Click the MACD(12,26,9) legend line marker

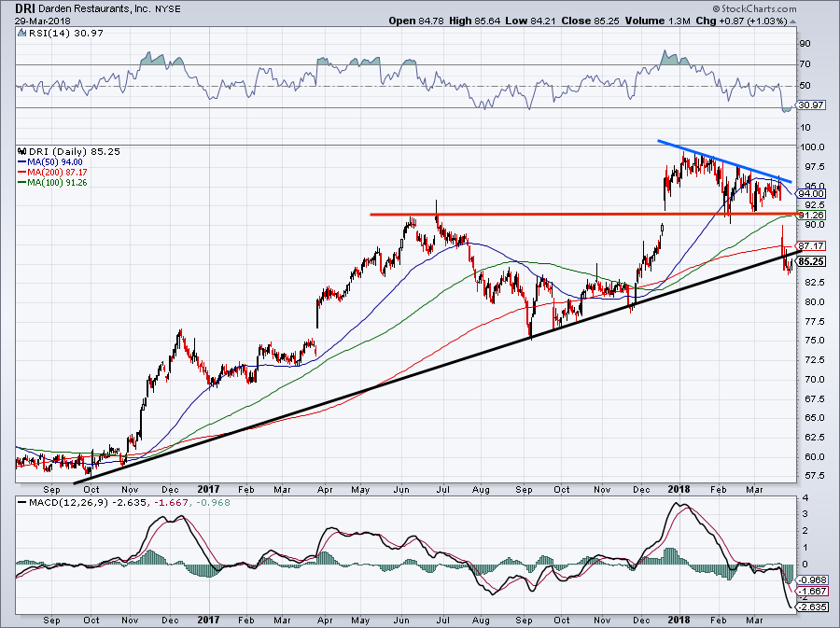click(21, 503)
